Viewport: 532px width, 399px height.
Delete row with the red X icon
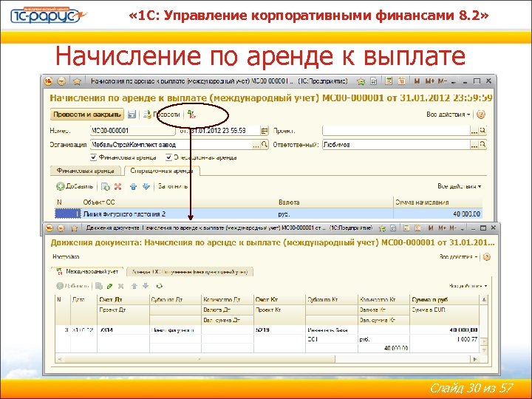(x=118, y=186)
